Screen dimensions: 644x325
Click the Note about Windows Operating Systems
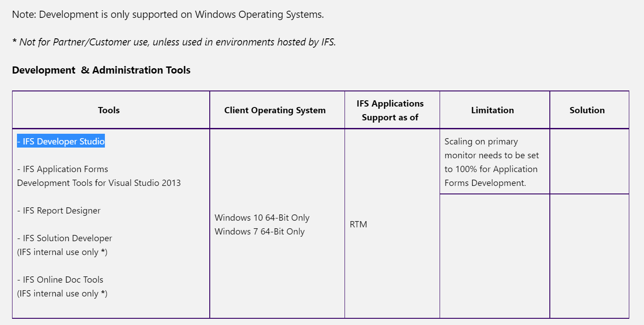click(x=168, y=14)
